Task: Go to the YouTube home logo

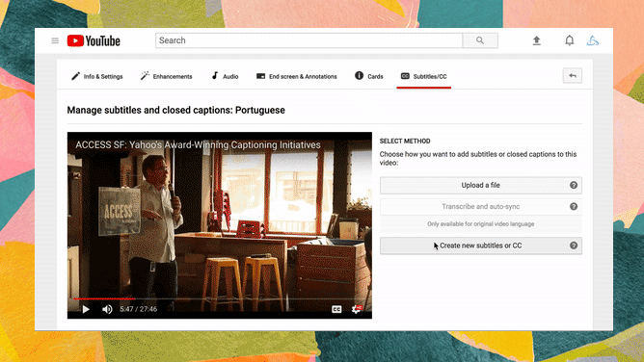Action: (x=94, y=40)
